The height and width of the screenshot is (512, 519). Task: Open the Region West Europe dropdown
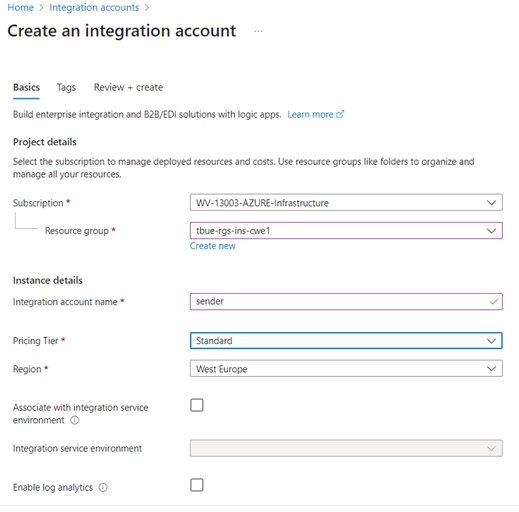coord(346,369)
